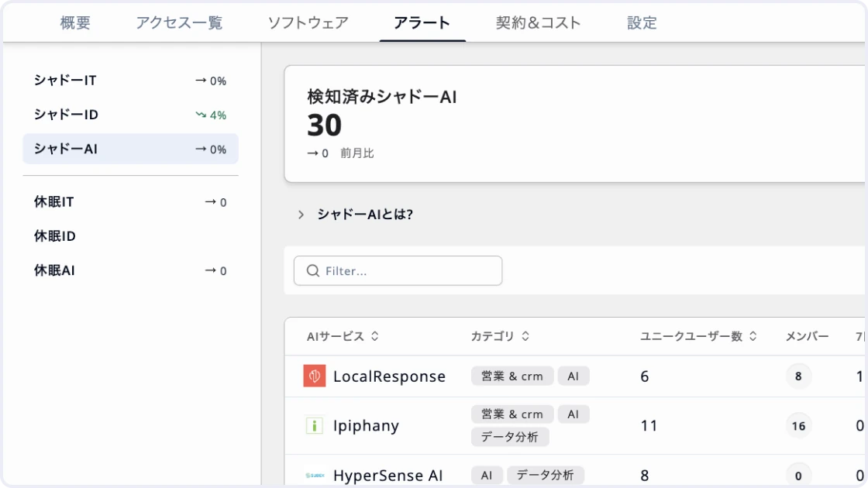Click member count 8 badge for LocalResponse
The image size is (868, 488).
pyautogui.click(x=798, y=376)
